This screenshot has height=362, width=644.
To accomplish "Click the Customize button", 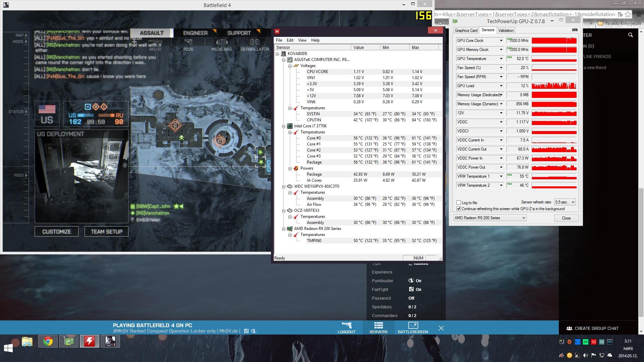I will coord(57,232).
